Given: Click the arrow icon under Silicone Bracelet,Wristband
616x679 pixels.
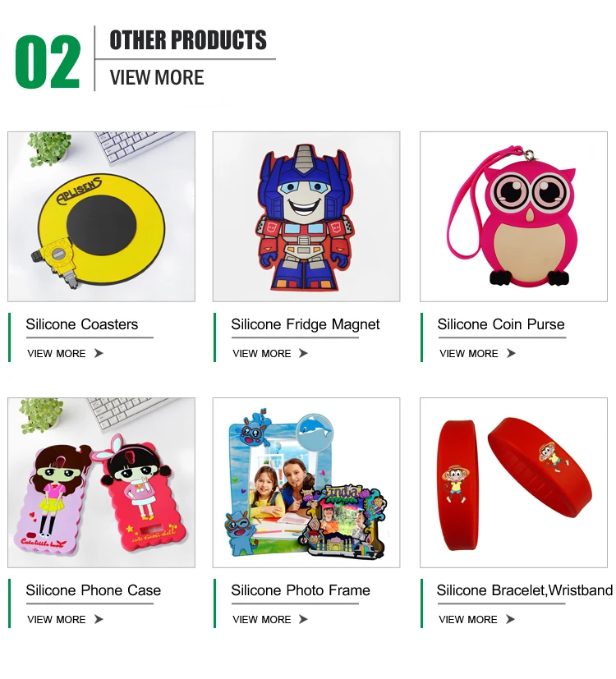Looking at the screenshot, I should (x=510, y=619).
